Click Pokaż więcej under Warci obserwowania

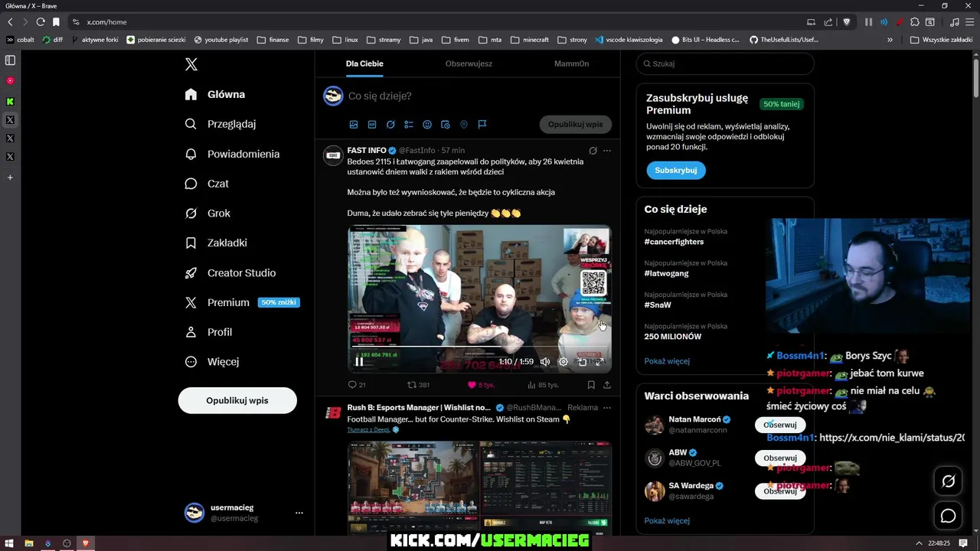tap(667, 521)
